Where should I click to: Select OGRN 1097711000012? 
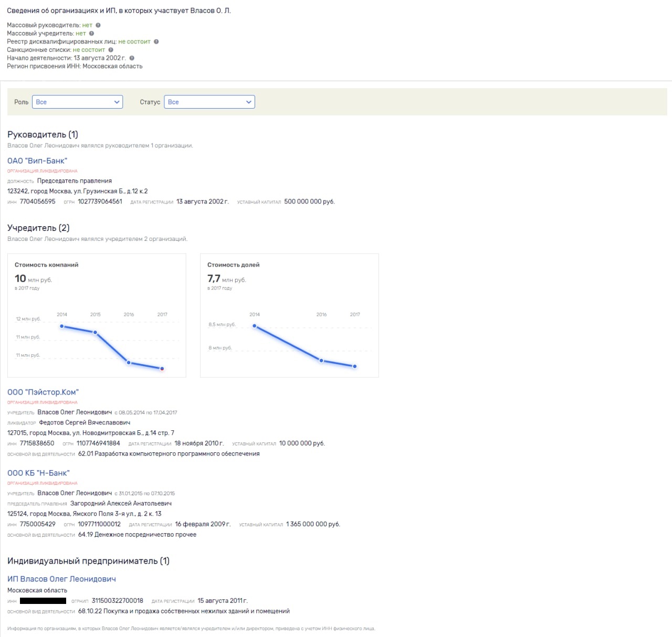point(99,524)
